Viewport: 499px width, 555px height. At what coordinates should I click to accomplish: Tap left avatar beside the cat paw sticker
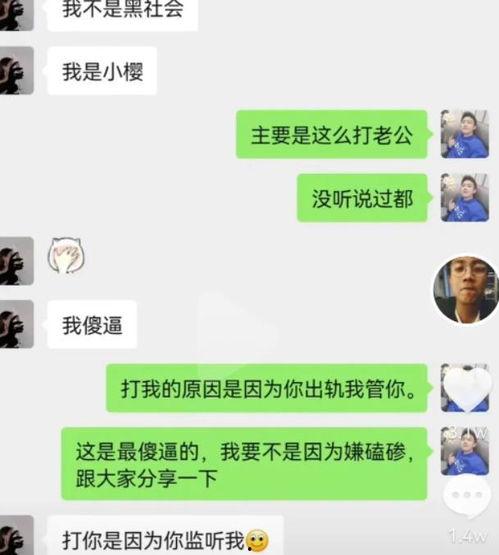(x=17, y=261)
